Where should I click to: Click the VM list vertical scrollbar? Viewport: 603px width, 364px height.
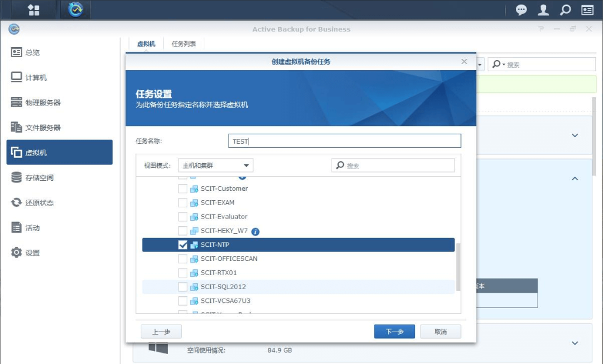pos(458,267)
